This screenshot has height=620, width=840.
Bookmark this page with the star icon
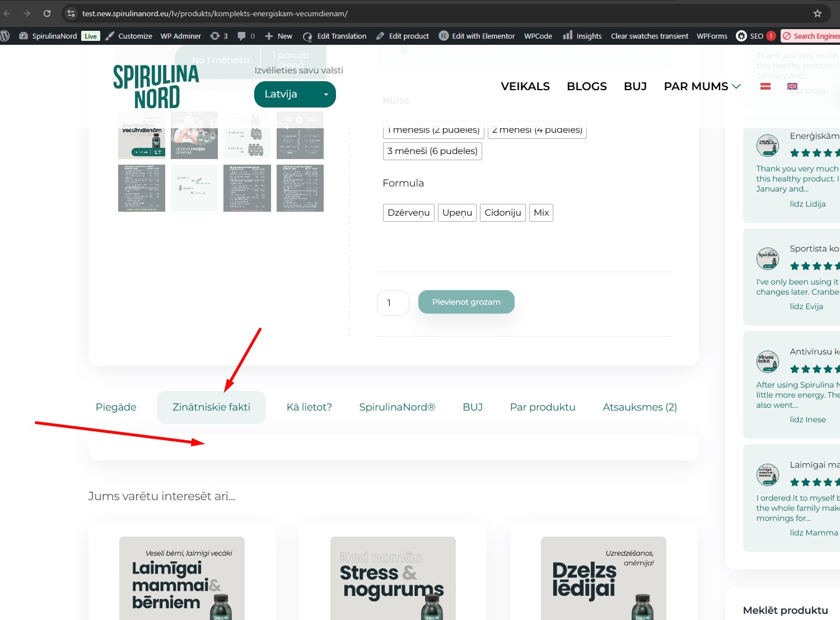tap(817, 13)
